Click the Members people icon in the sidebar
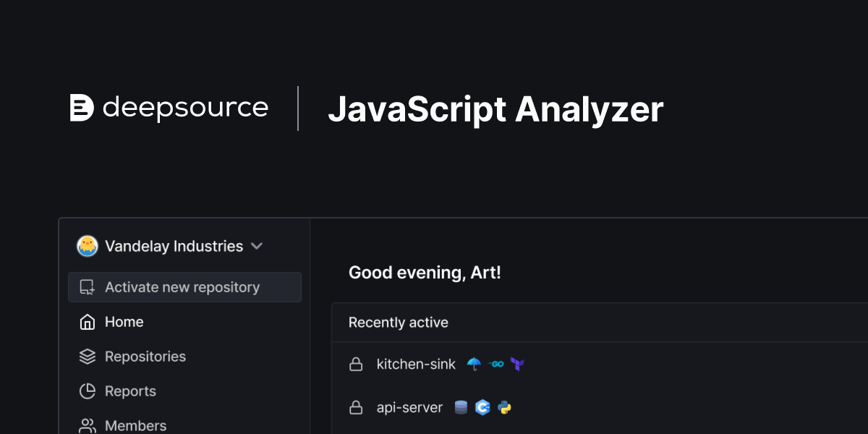 tap(86, 425)
